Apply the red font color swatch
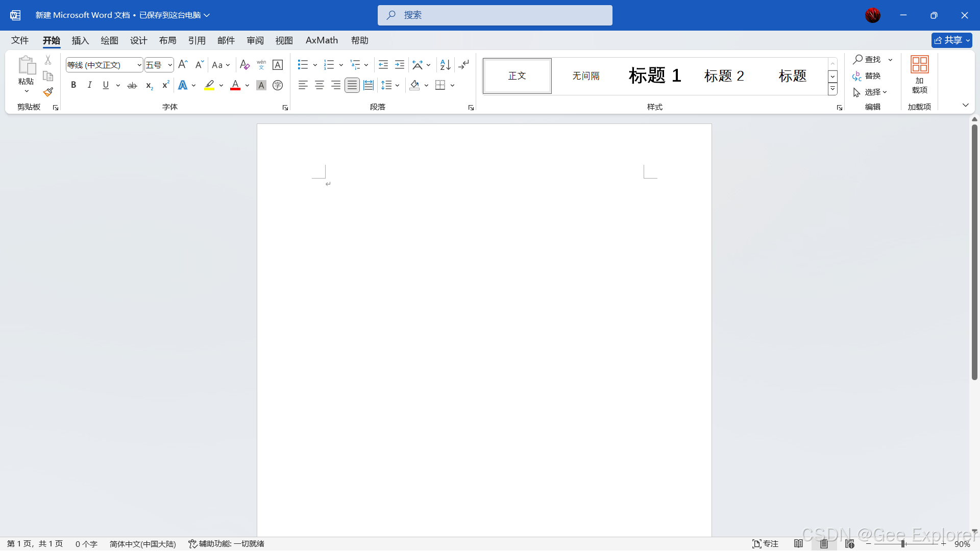 pos(235,85)
